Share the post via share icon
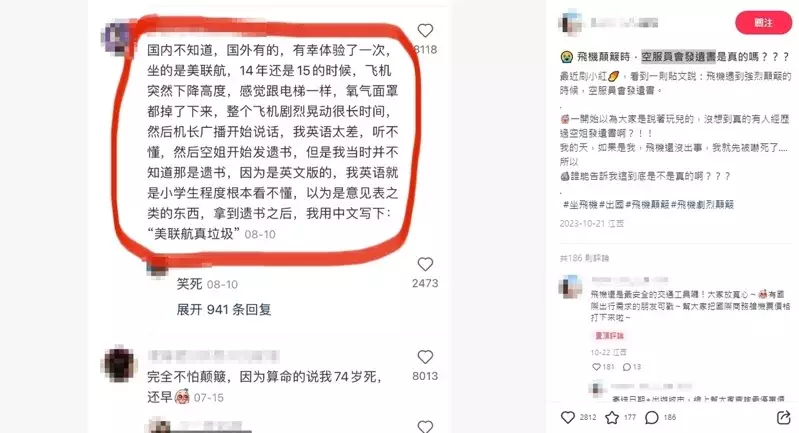This screenshot has width=799, height=433. click(x=783, y=418)
